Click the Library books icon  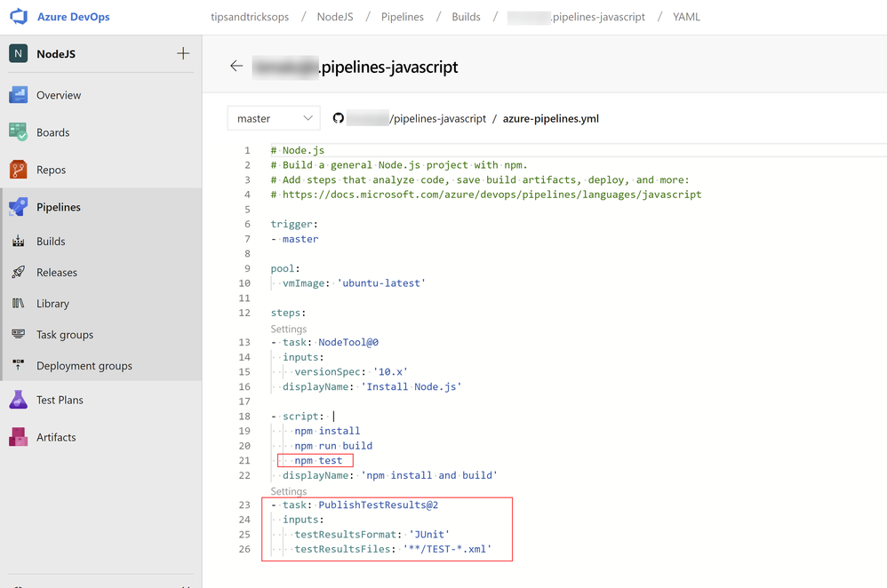18,304
